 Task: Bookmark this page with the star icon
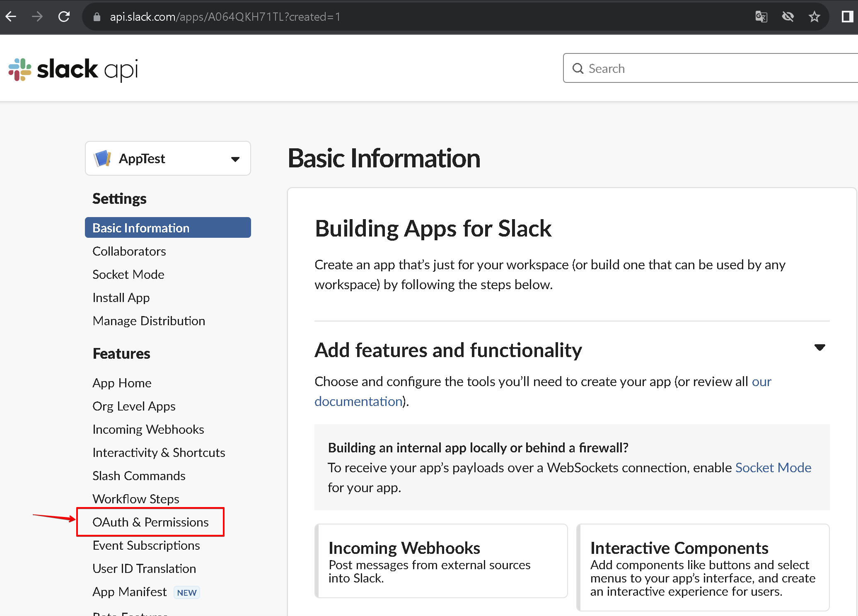(814, 17)
